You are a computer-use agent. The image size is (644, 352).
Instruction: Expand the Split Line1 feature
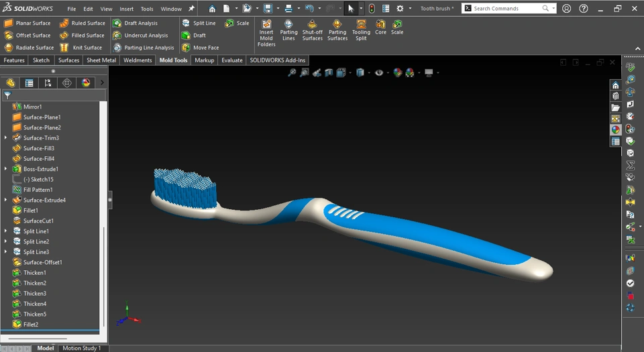(x=5, y=231)
